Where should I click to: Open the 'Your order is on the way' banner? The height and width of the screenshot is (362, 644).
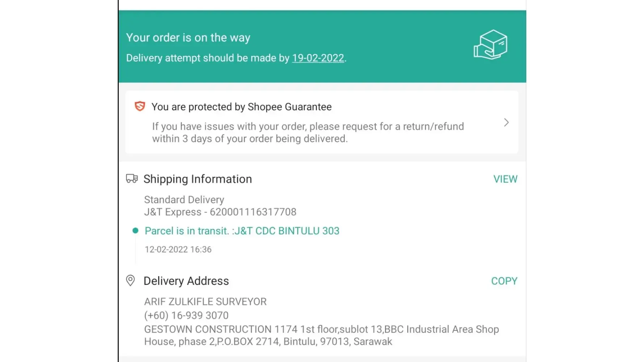point(188,38)
